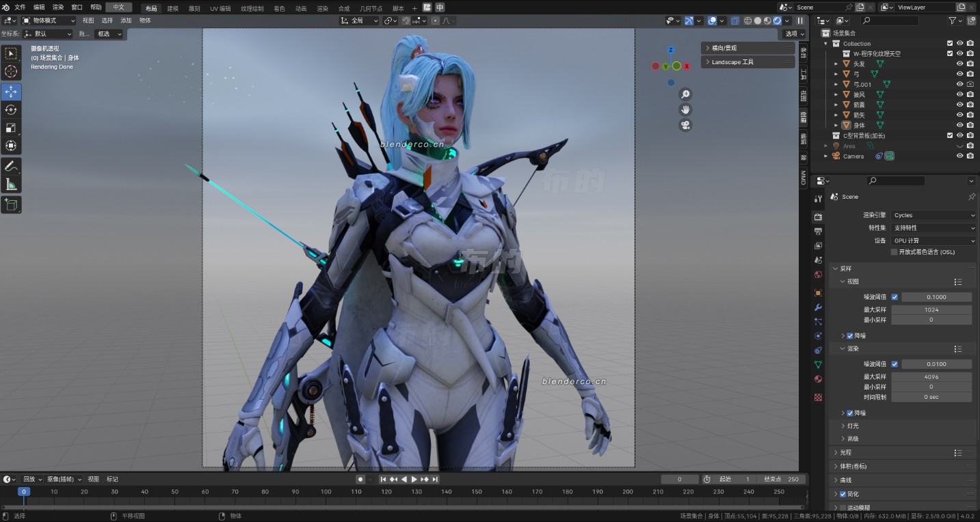Screen dimensions: 980x522
Task: Open the outliner filter funnel
Action: pos(952,20)
